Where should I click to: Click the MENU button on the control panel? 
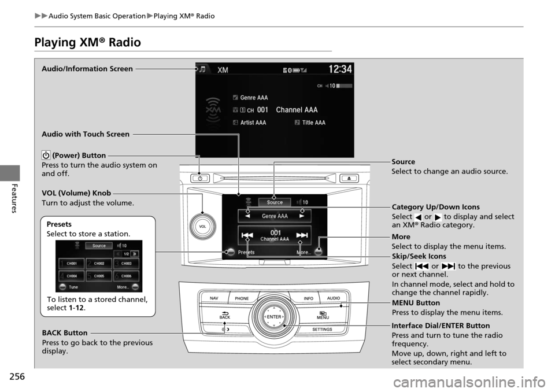tap(323, 315)
